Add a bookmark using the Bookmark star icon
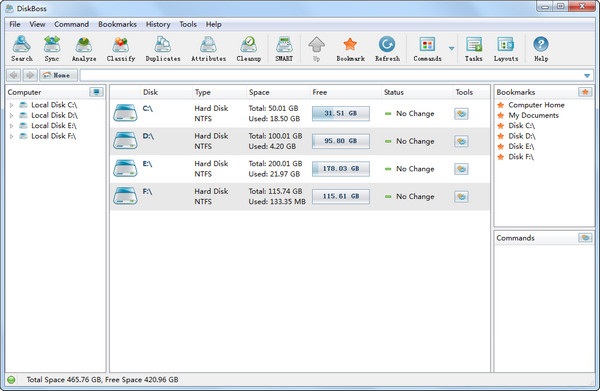The height and width of the screenshot is (391, 600). [350, 49]
